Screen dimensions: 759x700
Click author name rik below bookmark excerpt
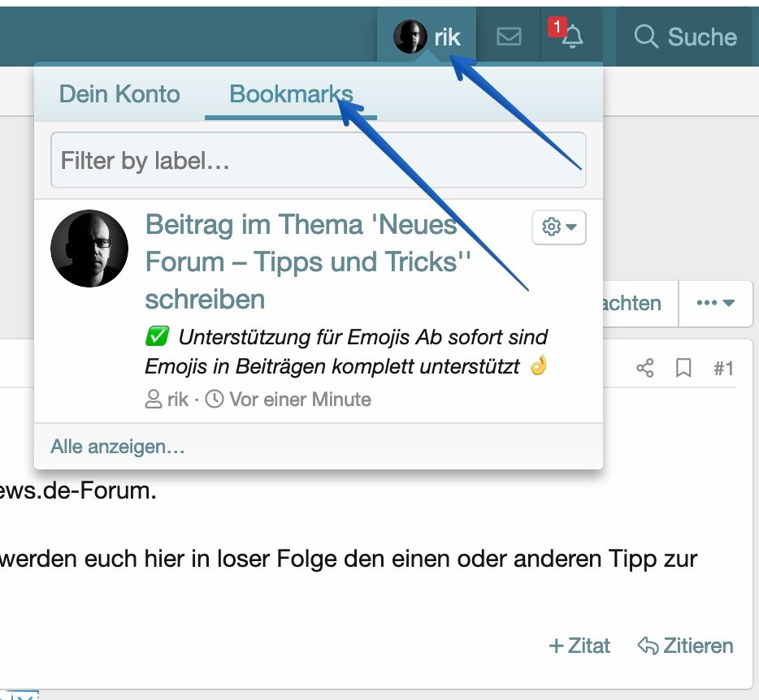[x=177, y=400]
